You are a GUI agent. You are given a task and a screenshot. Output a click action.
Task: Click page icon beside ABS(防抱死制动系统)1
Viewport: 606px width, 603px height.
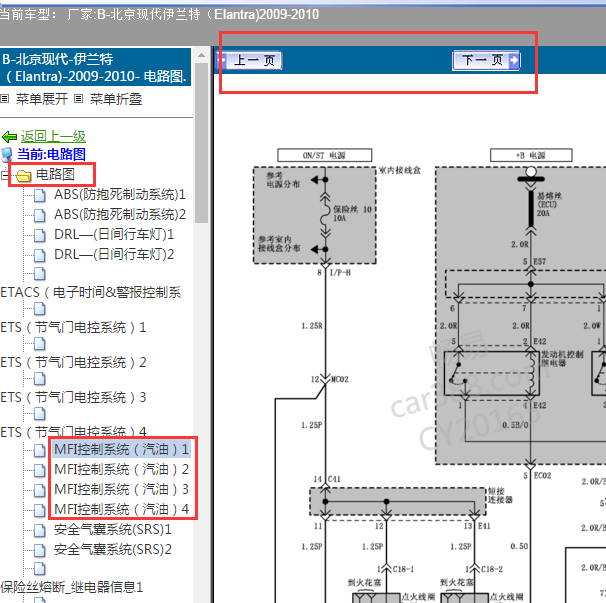coord(39,195)
